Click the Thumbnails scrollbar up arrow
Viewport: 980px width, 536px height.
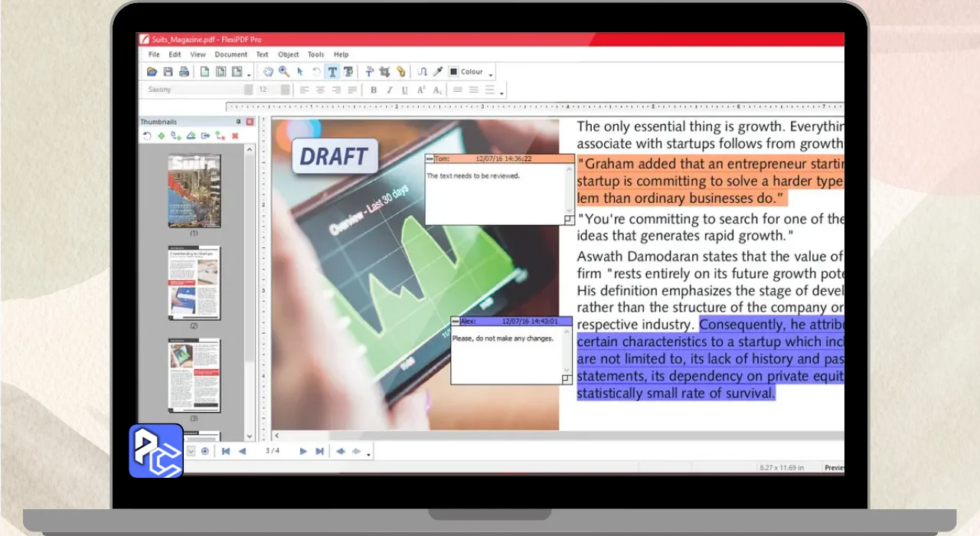click(250, 149)
